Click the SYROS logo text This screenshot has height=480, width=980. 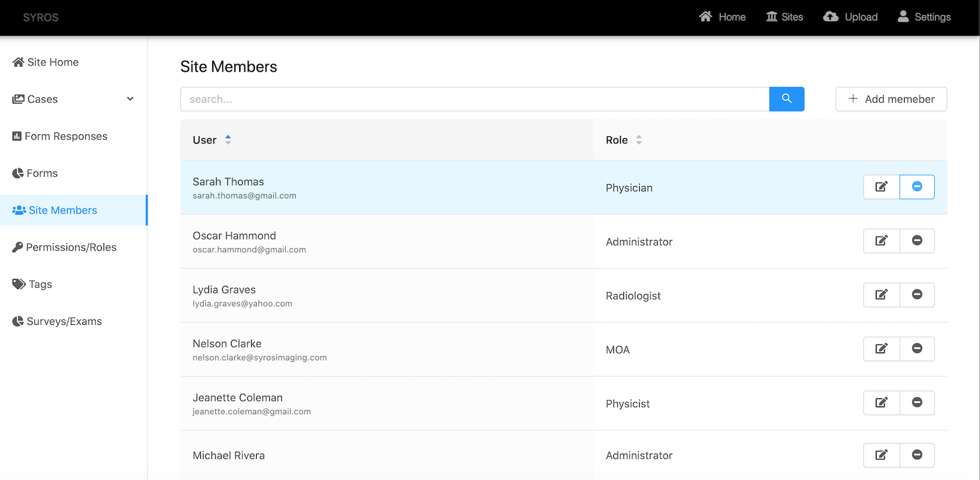41,18
